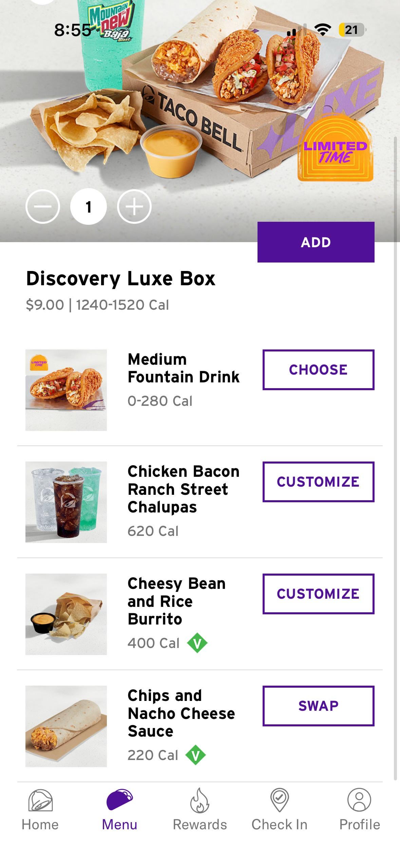Tap the chips and nacho cheese thumbnail
The image size is (400, 868).
pos(66,614)
